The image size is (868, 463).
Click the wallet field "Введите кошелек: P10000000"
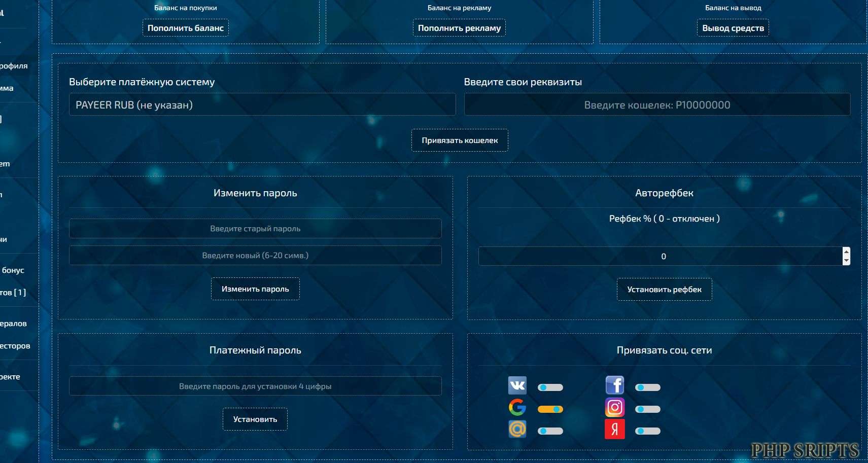(x=657, y=105)
